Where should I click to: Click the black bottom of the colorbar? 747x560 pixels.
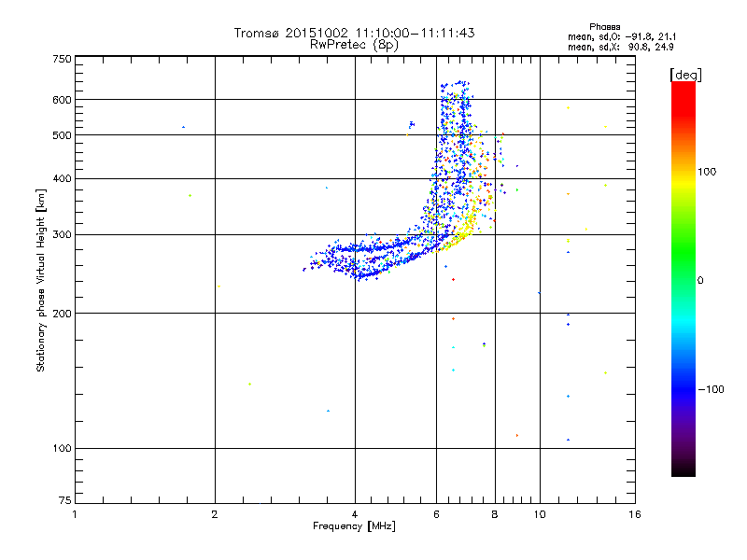pos(684,469)
